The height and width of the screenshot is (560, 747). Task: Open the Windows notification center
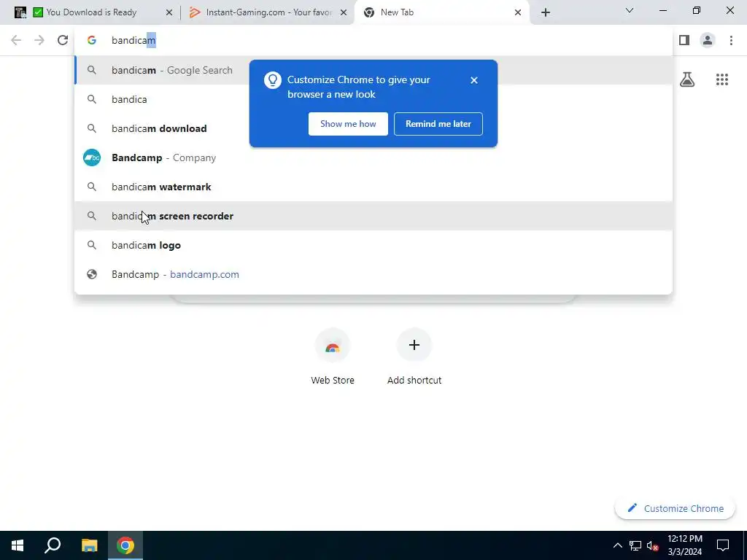pos(723,545)
